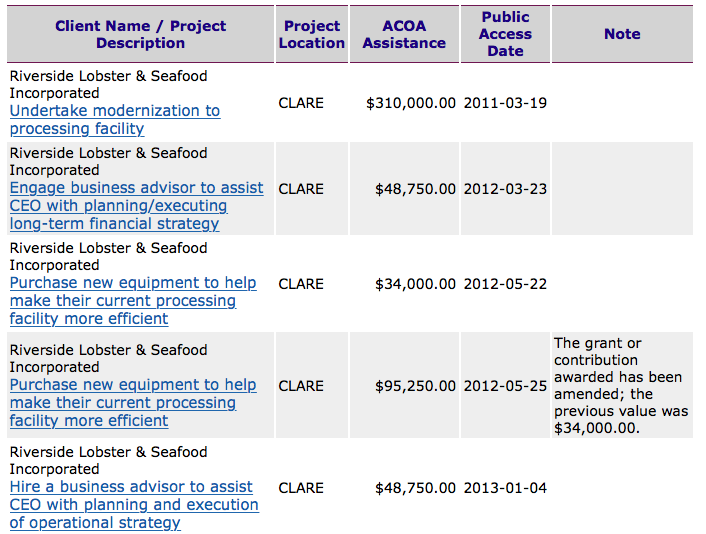Click the ACOA Assistance column header
Screen dimensions: 706x534
point(404,34)
